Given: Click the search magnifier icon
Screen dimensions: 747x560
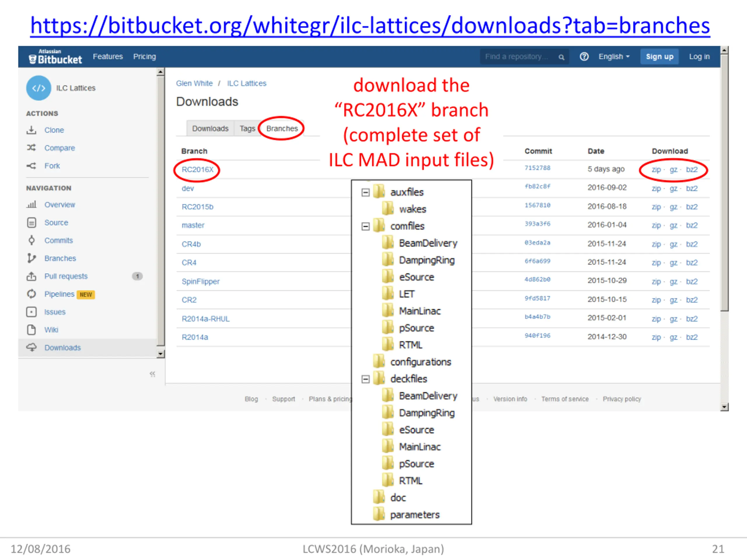Looking at the screenshot, I should [561, 57].
